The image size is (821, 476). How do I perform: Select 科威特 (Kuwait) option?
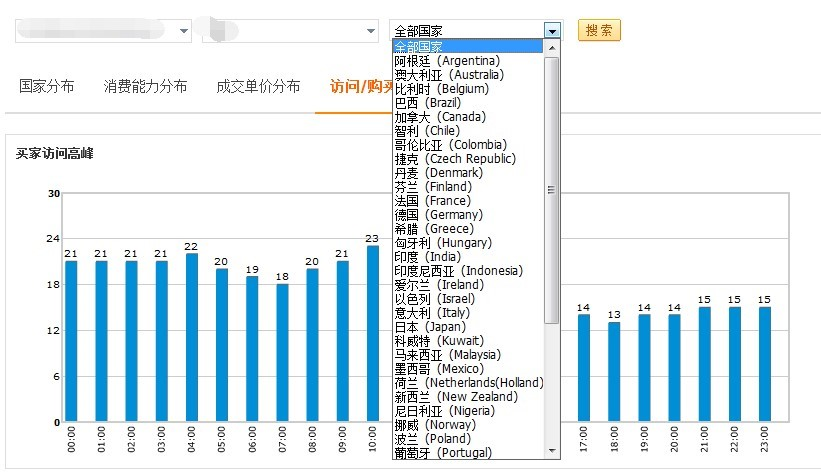(468, 341)
